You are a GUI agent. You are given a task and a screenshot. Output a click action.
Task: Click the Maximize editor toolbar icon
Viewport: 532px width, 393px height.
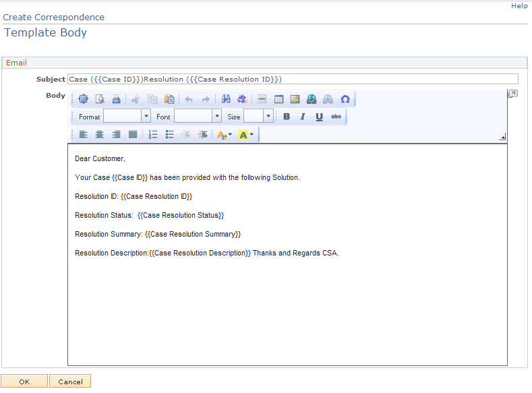83,99
